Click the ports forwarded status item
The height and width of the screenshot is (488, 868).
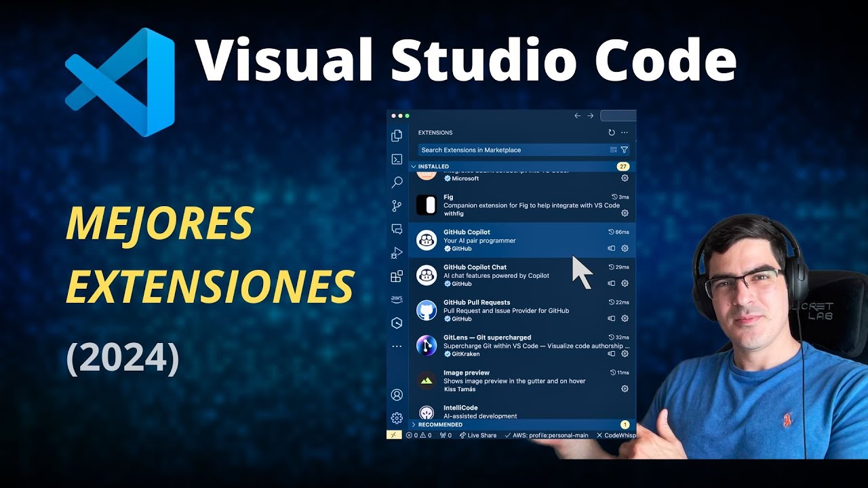point(445,435)
